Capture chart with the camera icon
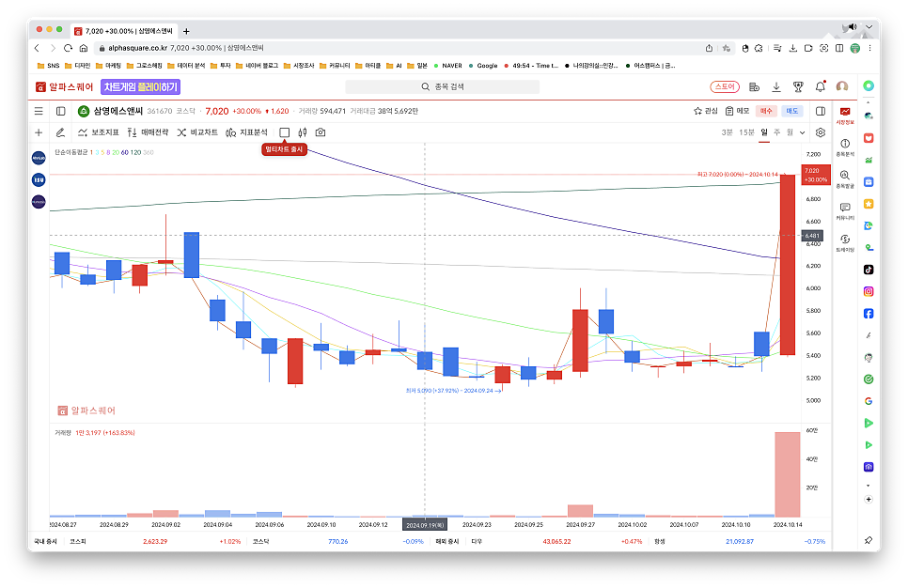The image size is (908, 588). point(321,132)
